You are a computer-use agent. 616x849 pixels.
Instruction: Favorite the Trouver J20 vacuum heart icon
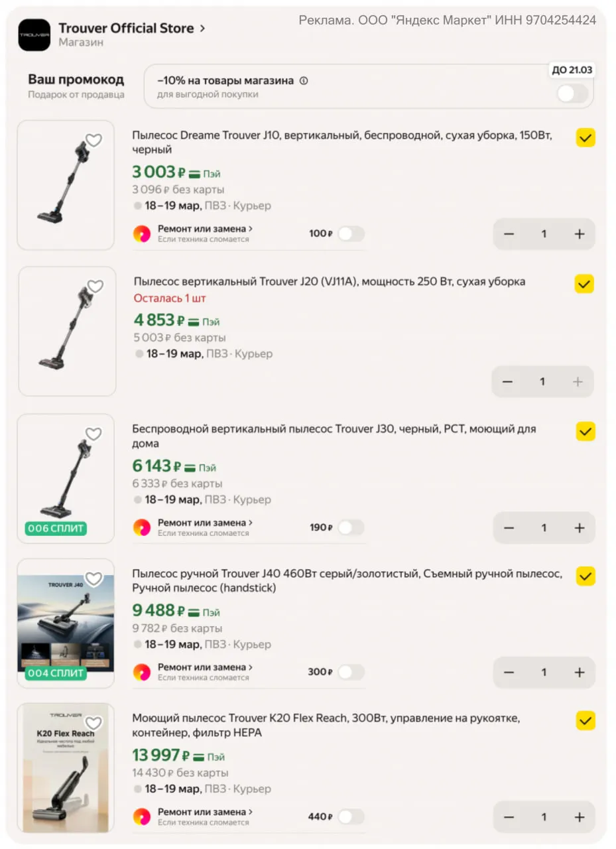tap(95, 287)
